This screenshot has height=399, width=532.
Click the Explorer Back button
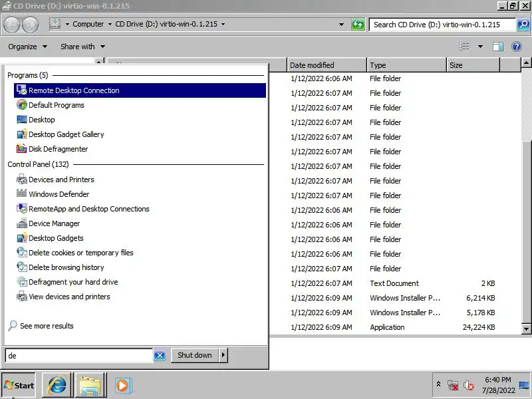12,25
